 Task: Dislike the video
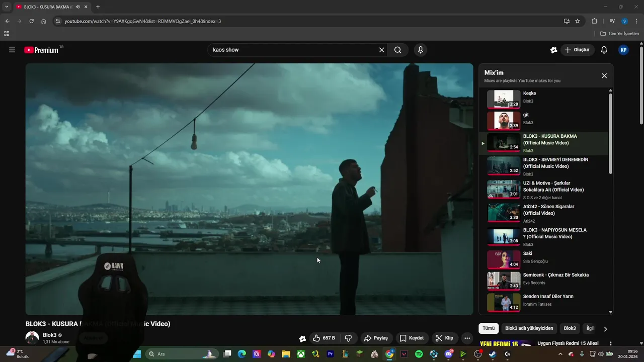click(x=348, y=338)
